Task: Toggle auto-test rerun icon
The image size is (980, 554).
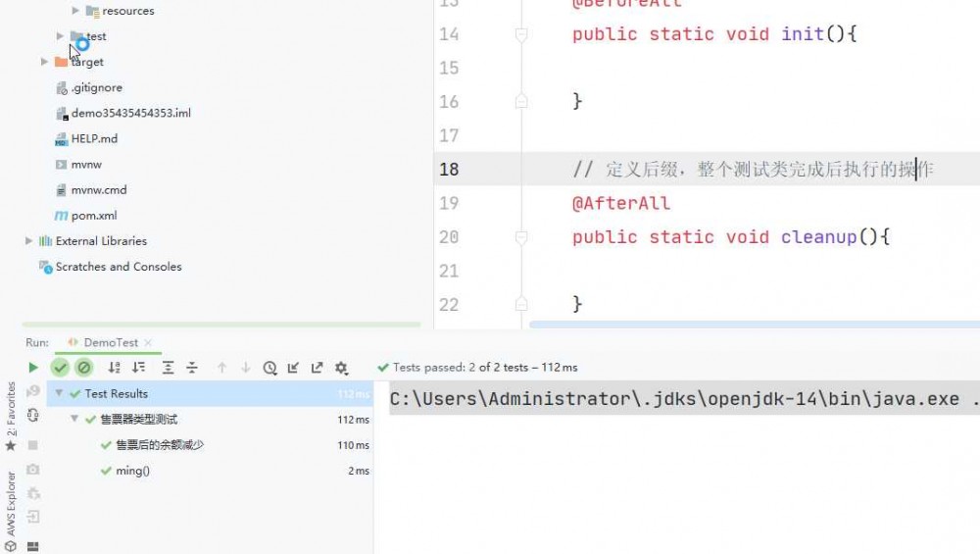Action: [x=33, y=415]
